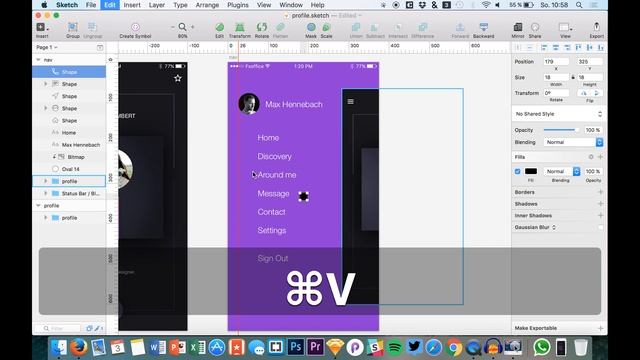640x360 pixels.
Task: Click the Scale toolbar icon
Action: (326, 27)
